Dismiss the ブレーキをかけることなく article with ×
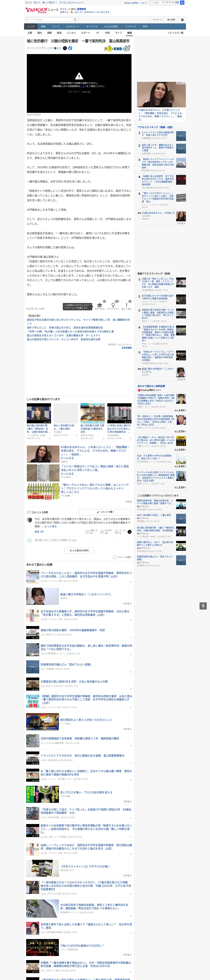This screenshot has height=980, width=210. [x=131, y=582]
